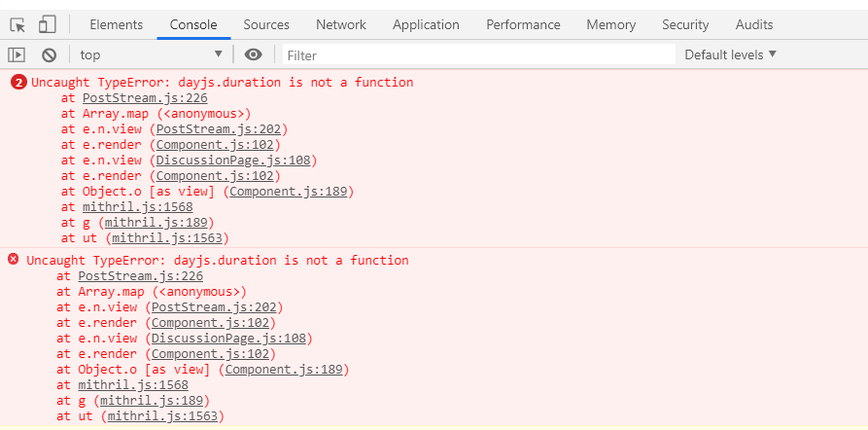Open mithril.js:1568 link in first error
This screenshot has height=430, width=868.
click(138, 207)
